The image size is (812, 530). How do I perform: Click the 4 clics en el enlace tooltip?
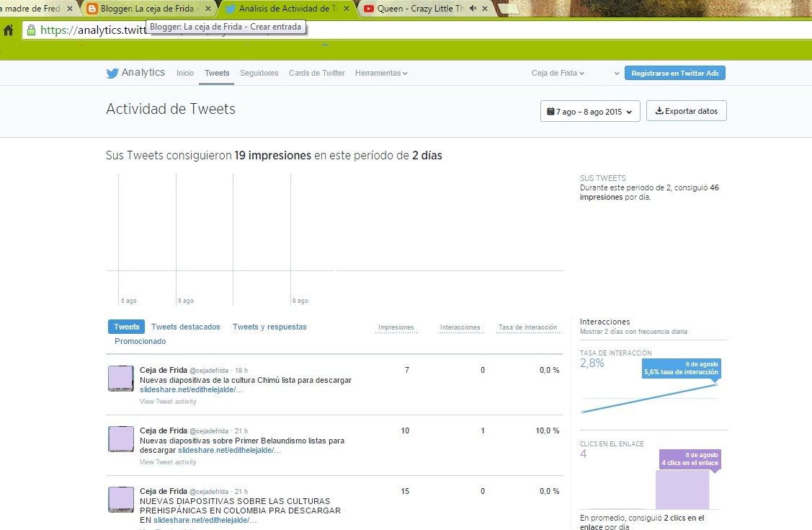[690, 459]
